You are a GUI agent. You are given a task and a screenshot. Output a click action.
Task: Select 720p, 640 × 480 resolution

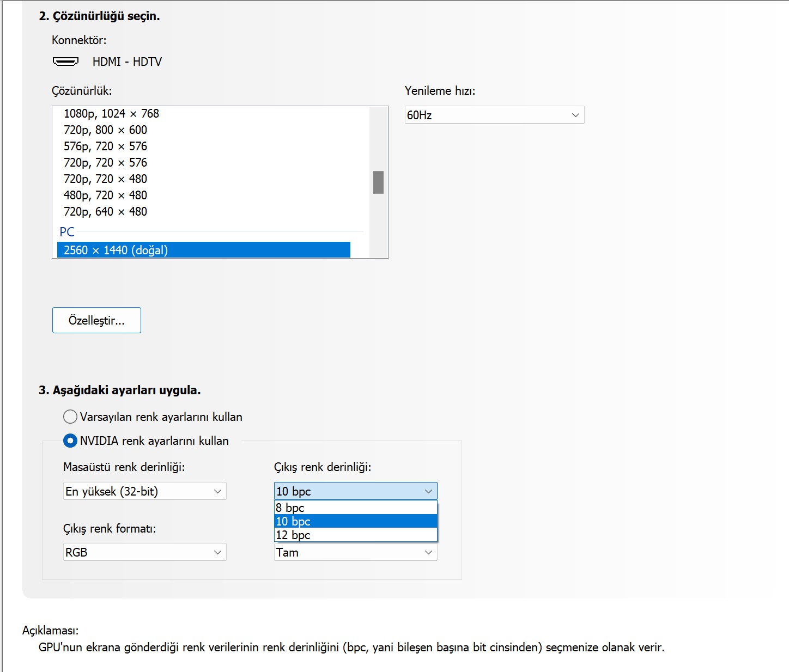[x=105, y=211]
